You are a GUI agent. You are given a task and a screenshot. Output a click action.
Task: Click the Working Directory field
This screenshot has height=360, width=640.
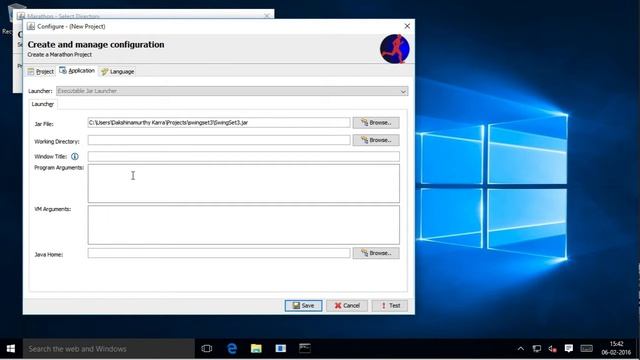[219, 140]
